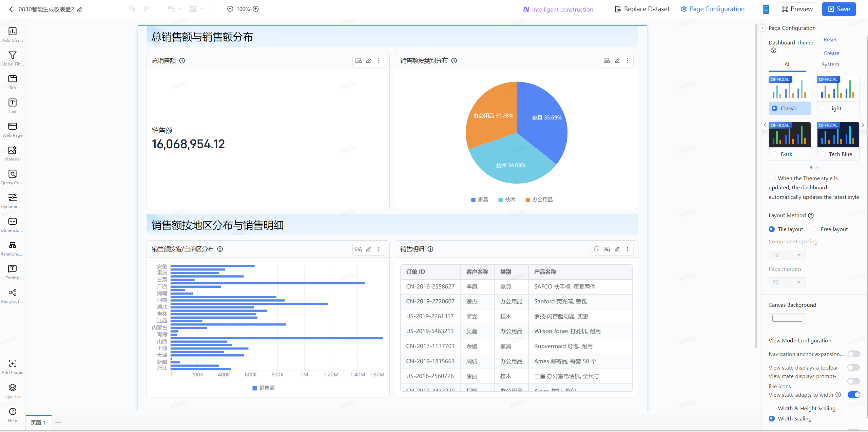Select the Classic theme thumbnail
868x432 pixels.
pyautogui.click(x=789, y=89)
